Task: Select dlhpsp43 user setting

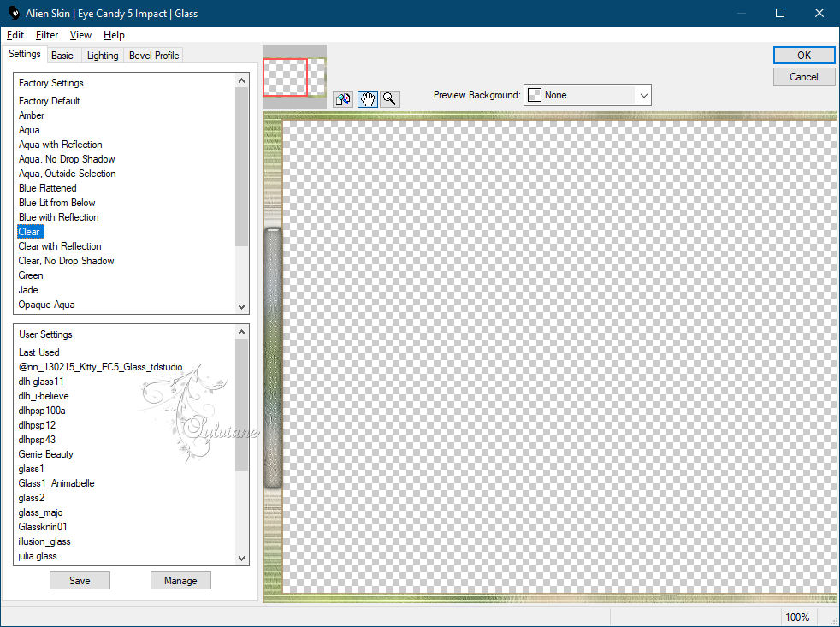Action: pyautogui.click(x=37, y=440)
